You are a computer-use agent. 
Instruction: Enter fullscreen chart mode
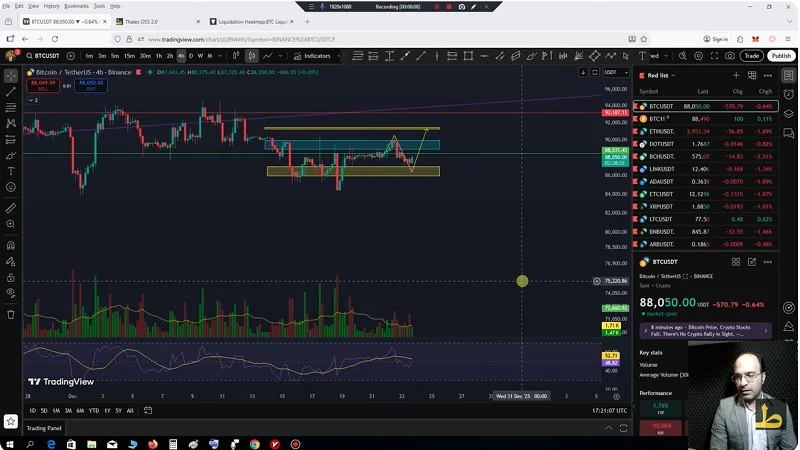click(713, 56)
